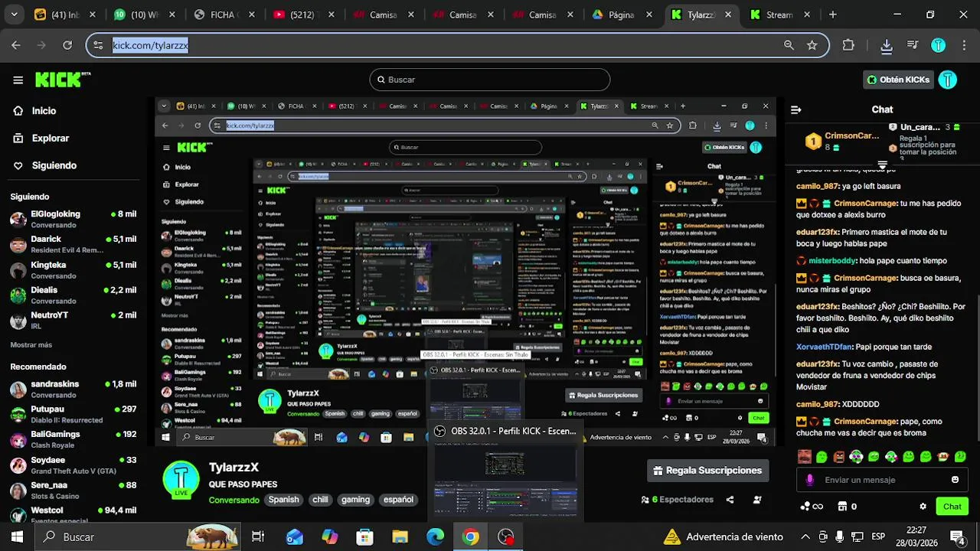Click the Enviar un mensaje field
The width and height of the screenshot is (980, 551).
pyautogui.click(x=880, y=480)
